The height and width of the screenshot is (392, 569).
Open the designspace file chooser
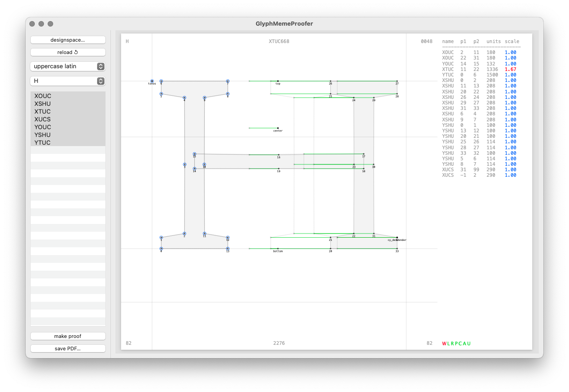tap(68, 40)
